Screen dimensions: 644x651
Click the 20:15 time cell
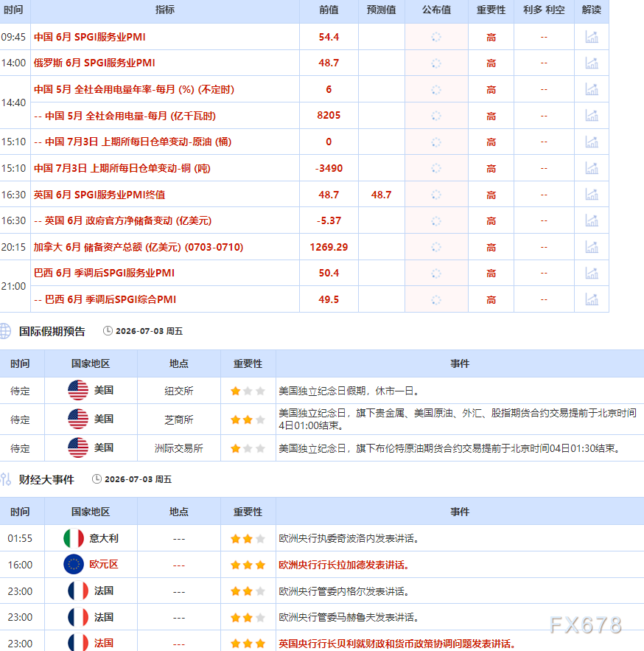pos(14,247)
